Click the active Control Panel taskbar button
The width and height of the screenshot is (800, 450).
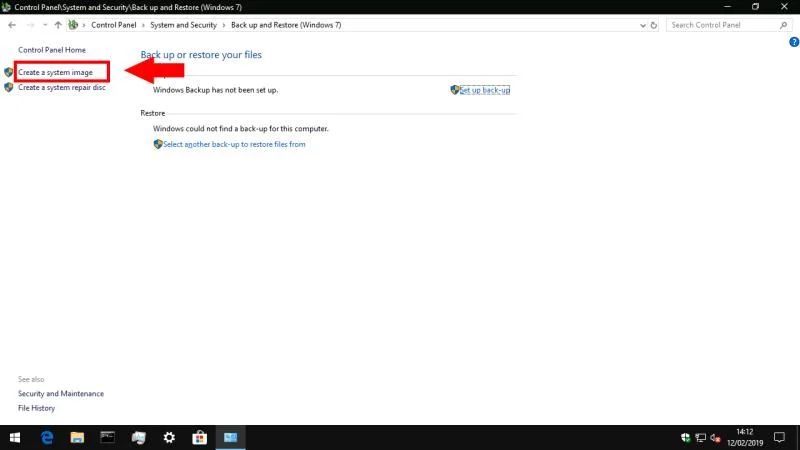click(231, 438)
